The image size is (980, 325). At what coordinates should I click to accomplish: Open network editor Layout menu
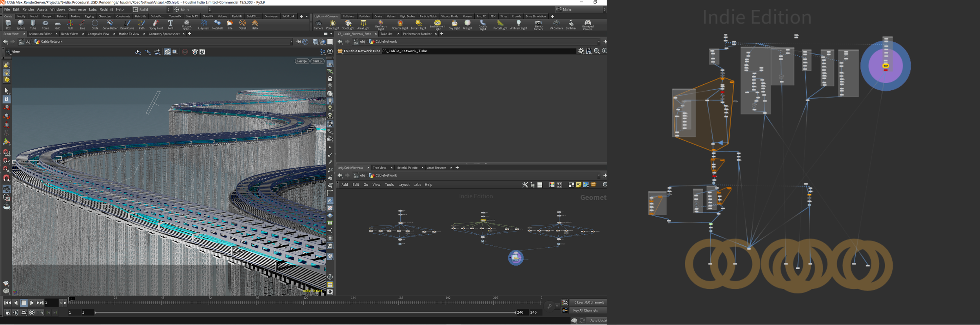404,184
